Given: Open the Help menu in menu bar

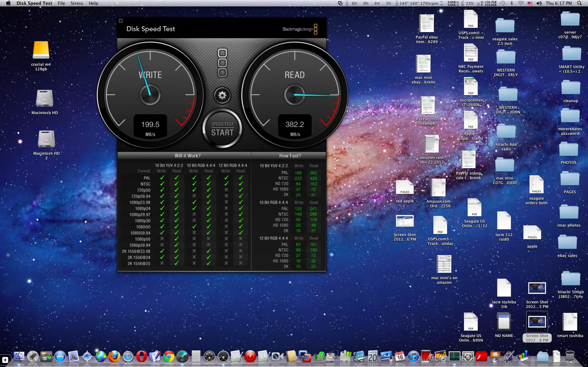Looking at the screenshot, I should [93, 3].
